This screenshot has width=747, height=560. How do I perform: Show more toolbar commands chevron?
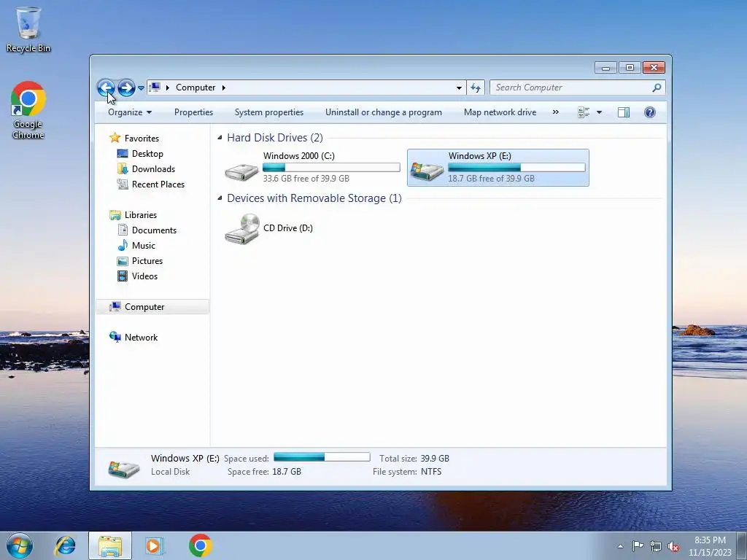tap(555, 112)
